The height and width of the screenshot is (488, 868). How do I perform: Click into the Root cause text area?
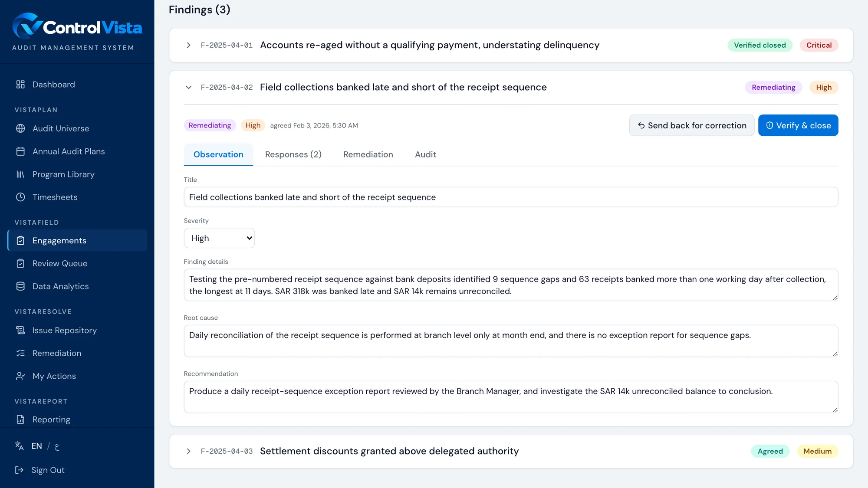click(x=511, y=341)
